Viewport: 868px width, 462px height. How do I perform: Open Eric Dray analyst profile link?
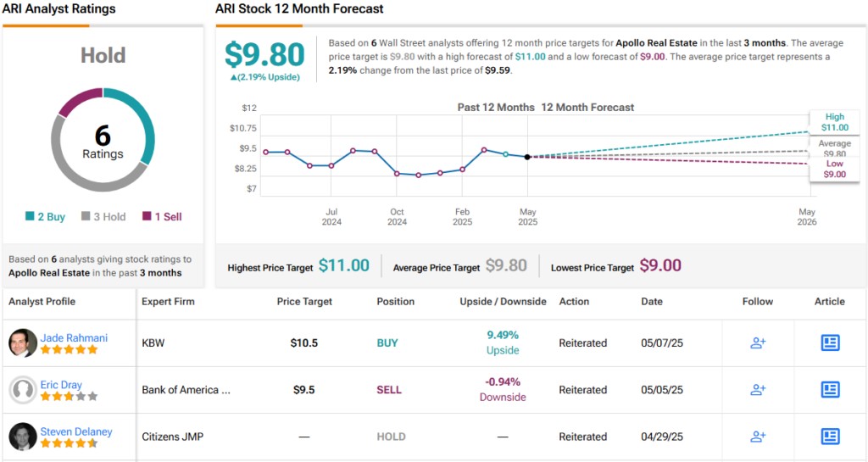point(61,385)
